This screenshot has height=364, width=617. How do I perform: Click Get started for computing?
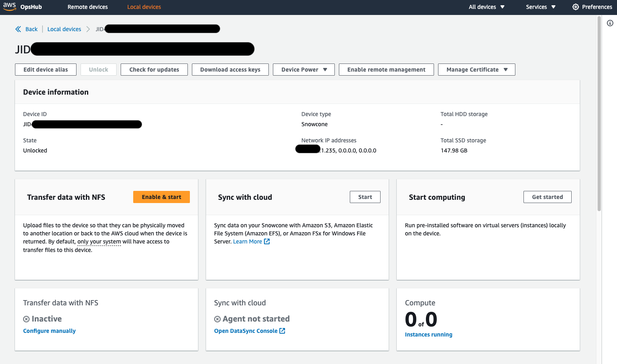[547, 197]
